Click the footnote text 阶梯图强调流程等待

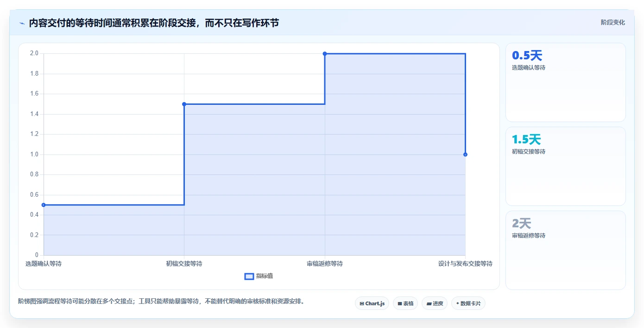(x=161, y=301)
